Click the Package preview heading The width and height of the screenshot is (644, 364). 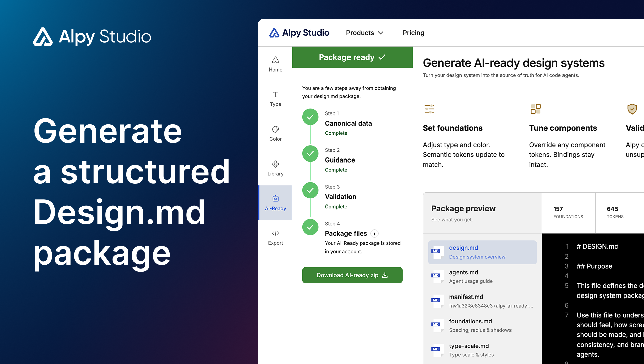(463, 209)
